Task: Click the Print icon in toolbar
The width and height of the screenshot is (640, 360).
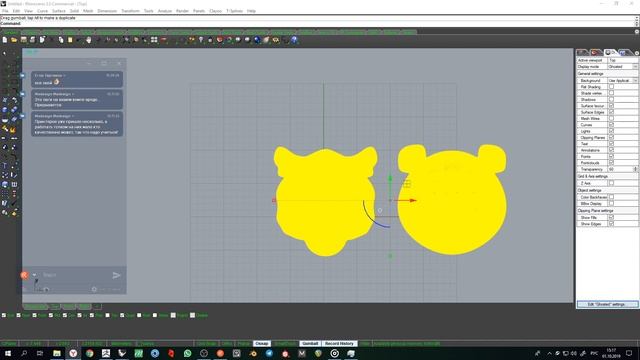Action: [32, 40]
